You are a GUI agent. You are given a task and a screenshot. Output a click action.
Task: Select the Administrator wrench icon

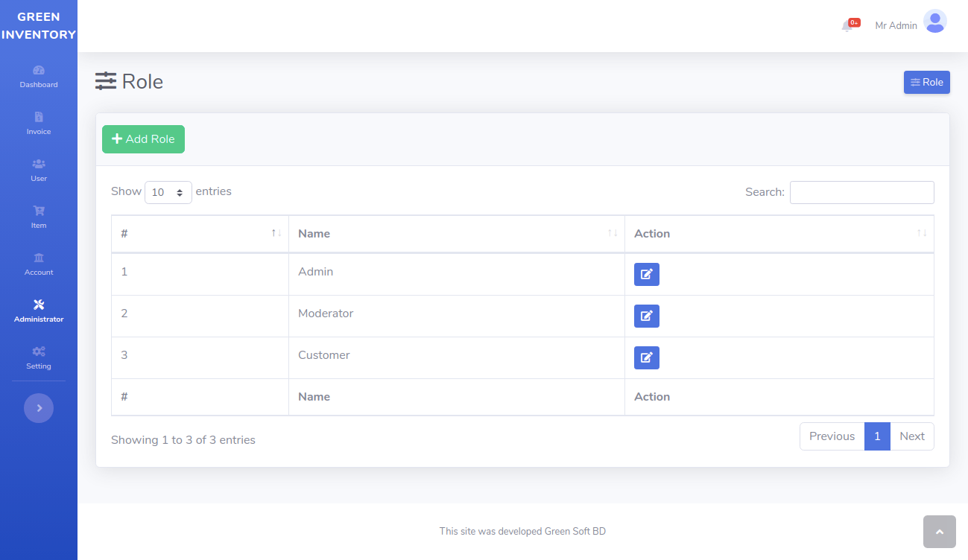point(38,305)
